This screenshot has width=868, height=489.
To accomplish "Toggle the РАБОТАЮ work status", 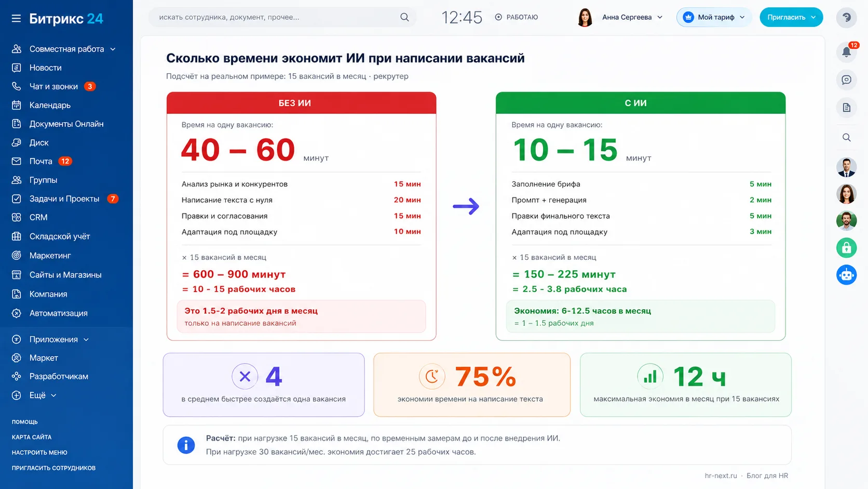I will coord(516,17).
